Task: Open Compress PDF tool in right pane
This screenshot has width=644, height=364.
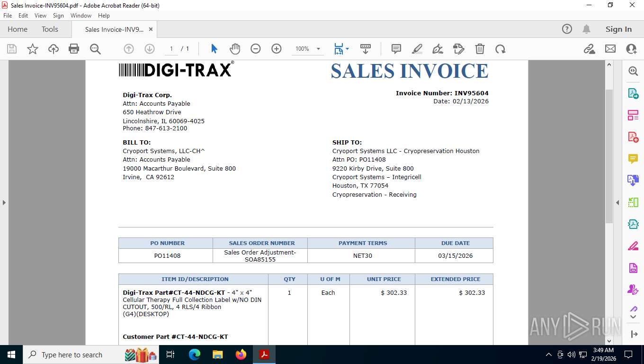Action: coord(633,224)
